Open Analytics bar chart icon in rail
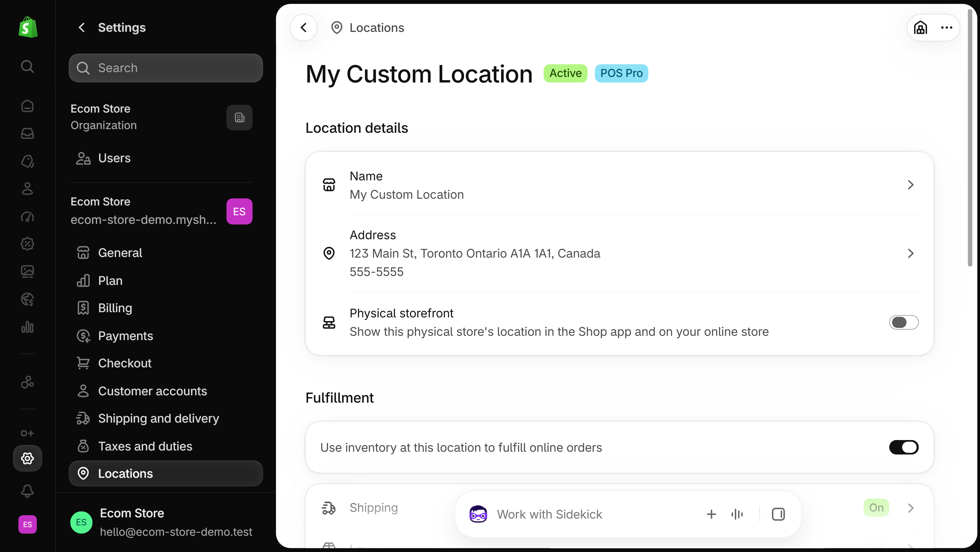980x552 pixels. (x=27, y=327)
